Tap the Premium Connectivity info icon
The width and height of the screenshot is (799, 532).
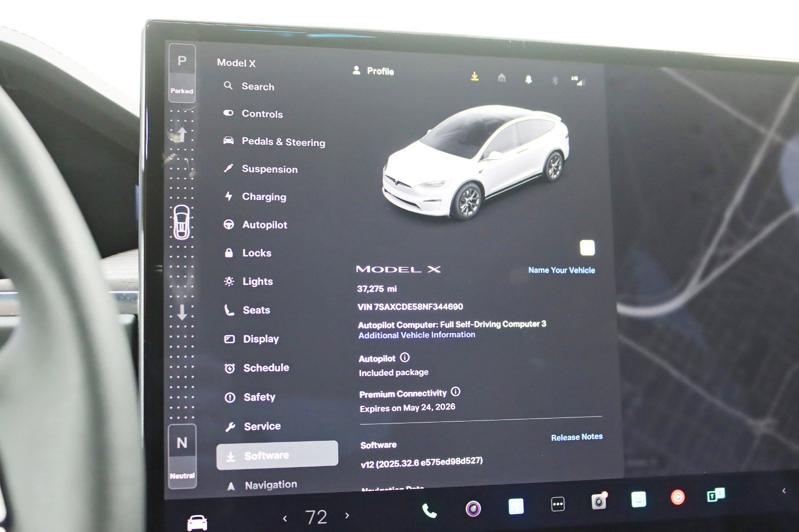455,392
